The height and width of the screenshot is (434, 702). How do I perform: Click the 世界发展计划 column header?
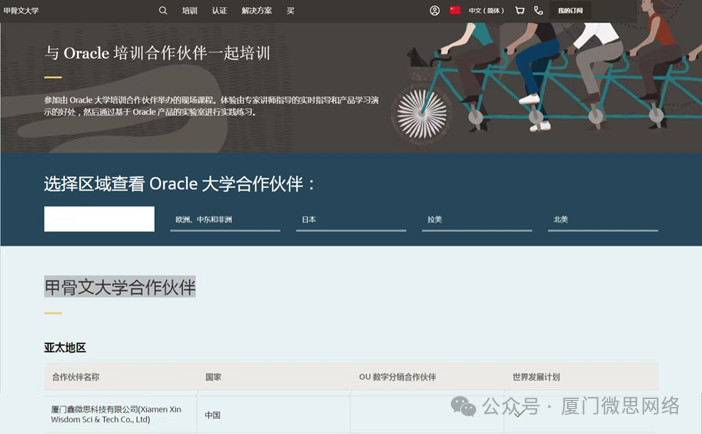pos(536,377)
